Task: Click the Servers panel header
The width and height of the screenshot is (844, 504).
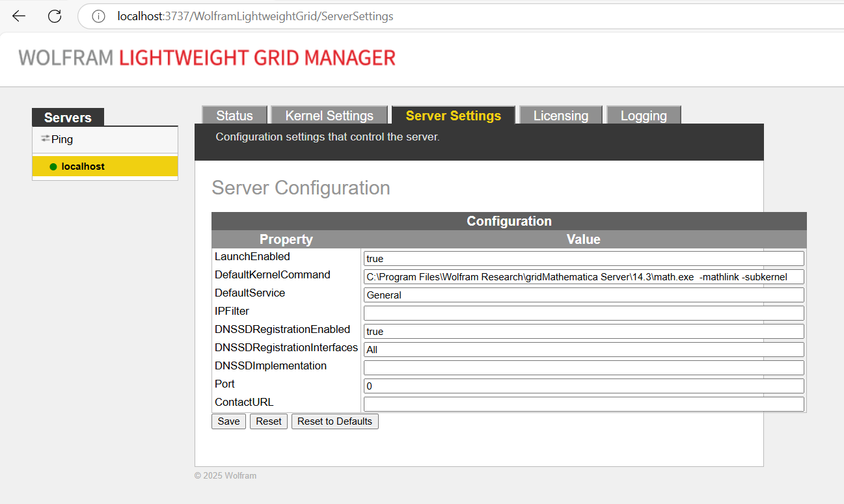Action: click(68, 118)
